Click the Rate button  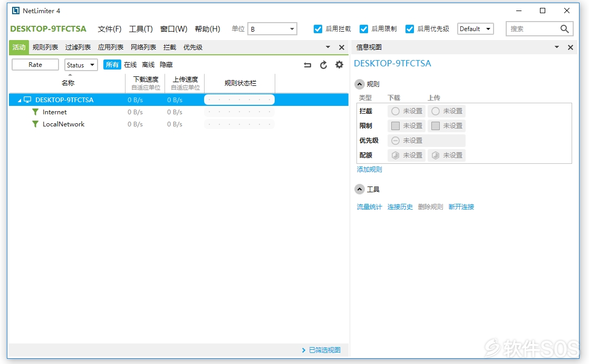35,65
